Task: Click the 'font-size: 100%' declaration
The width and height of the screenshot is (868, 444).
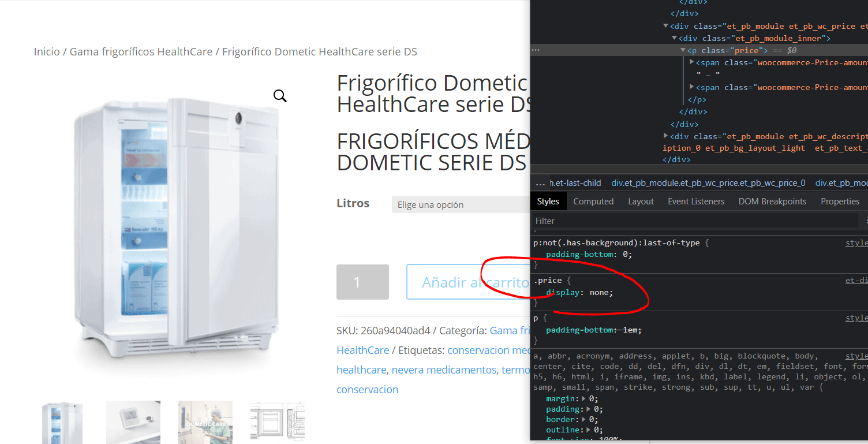Action: tap(584, 440)
